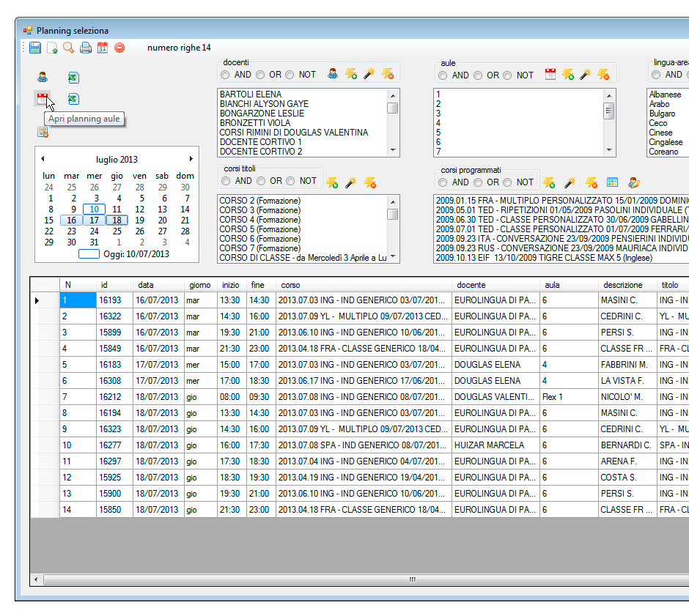Click the grid with orange minus icon

(43, 132)
